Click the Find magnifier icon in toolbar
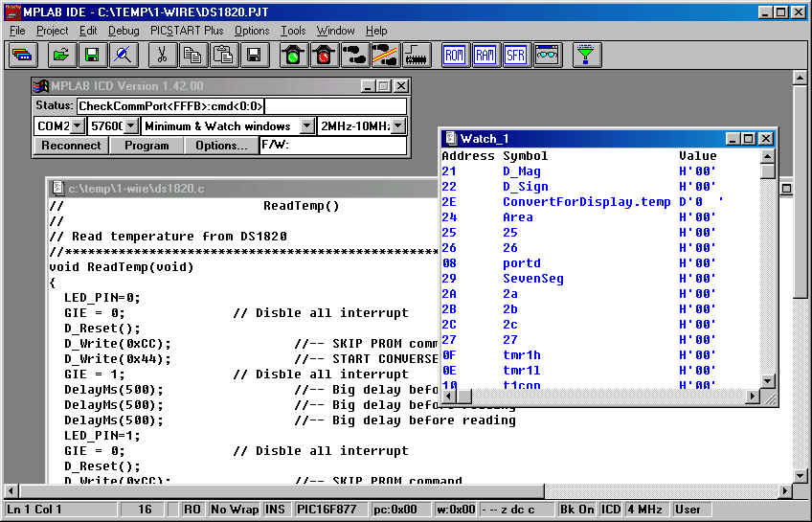The image size is (812, 522). [124, 55]
